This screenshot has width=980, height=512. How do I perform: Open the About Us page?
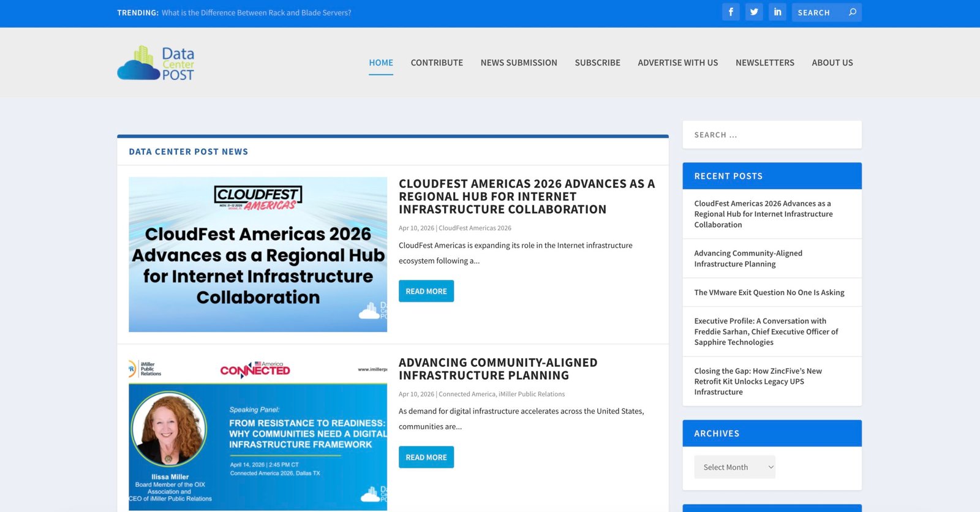pyautogui.click(x=832, y=63)
